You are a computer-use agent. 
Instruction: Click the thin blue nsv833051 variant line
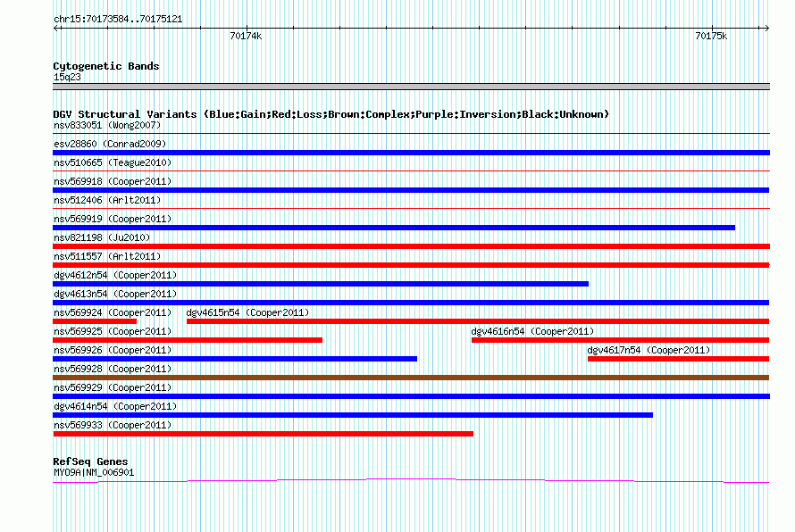(x=411, y=134)
